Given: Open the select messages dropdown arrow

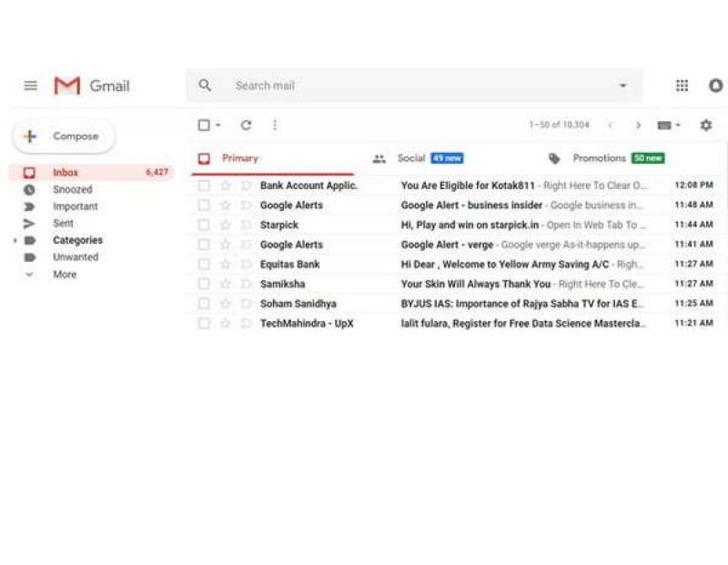Looking at the screenshot, I should pos(216,125).
